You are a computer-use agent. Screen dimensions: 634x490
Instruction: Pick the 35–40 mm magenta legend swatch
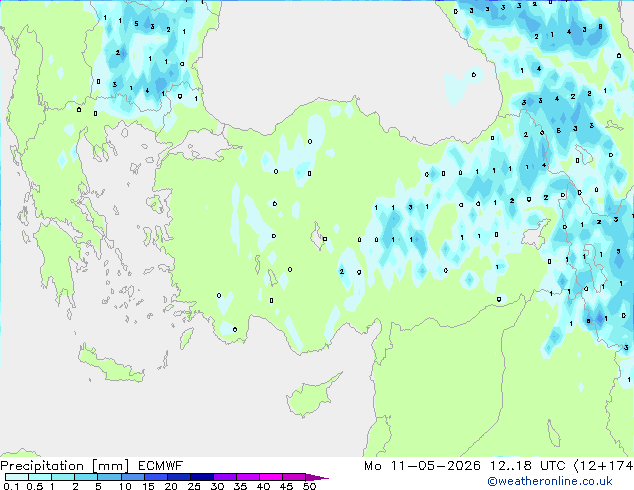(247, 477)
